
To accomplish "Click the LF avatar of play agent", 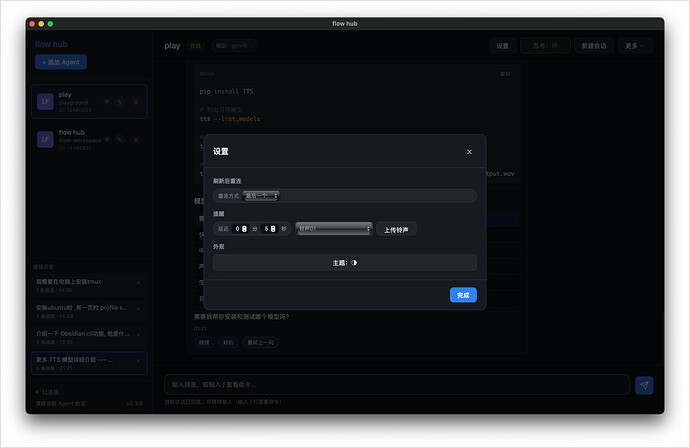I will point(45,101).
